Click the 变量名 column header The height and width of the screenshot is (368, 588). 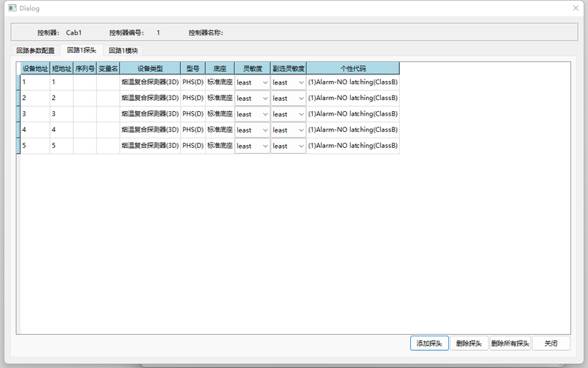108,68
